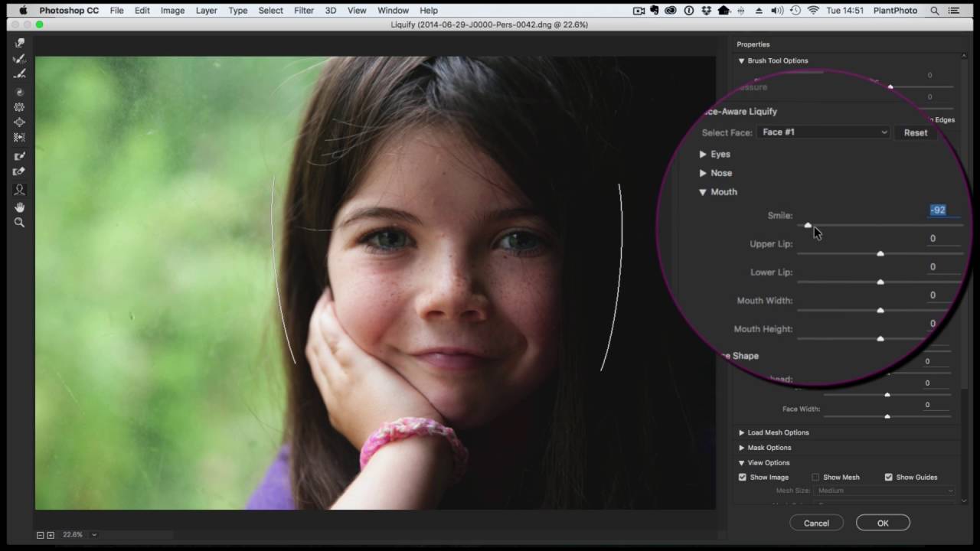Expand the Eyes section
The image size is (980, 551).
(x=703, y=155)
